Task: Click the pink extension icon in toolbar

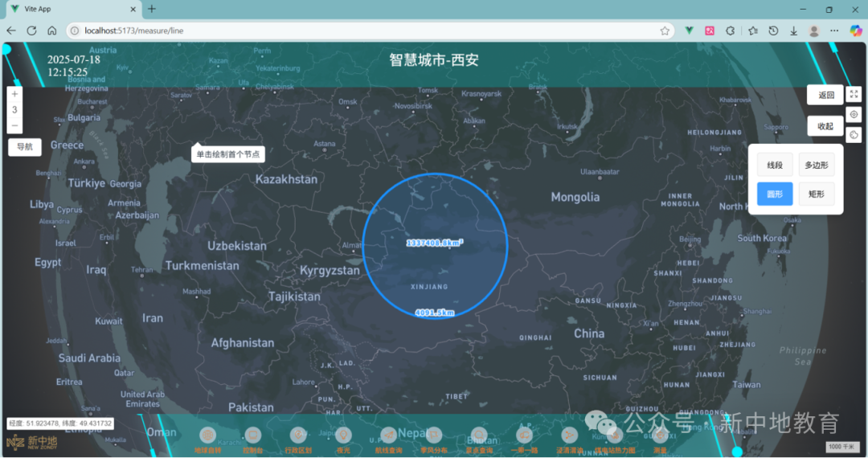Action: point(710,31)
